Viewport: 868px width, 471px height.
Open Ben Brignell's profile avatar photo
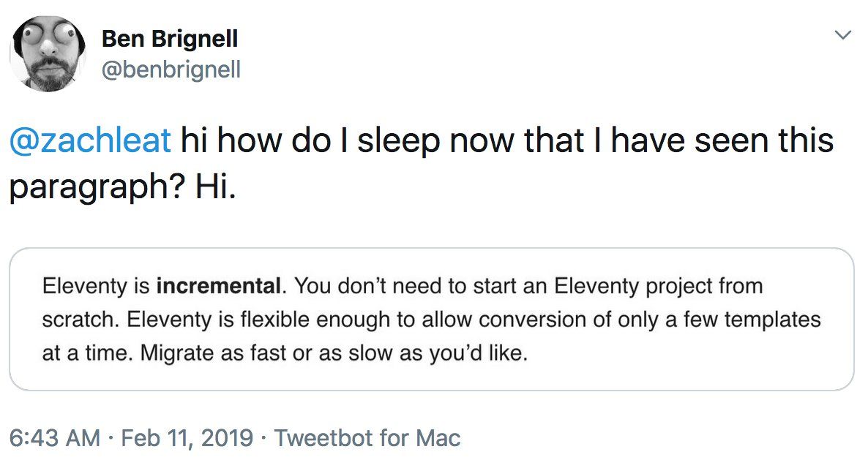click(48, 53)
